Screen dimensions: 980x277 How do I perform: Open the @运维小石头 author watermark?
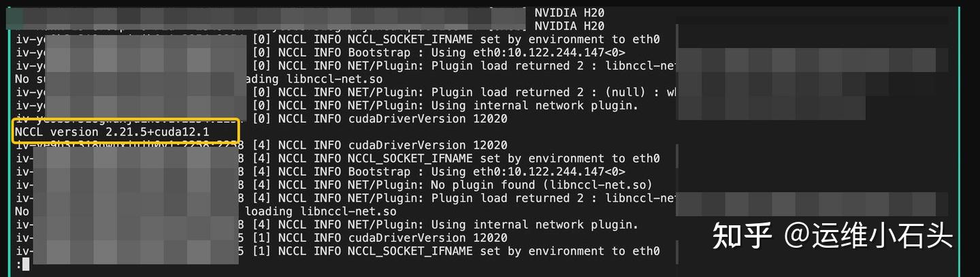click(x=868, y=235)
